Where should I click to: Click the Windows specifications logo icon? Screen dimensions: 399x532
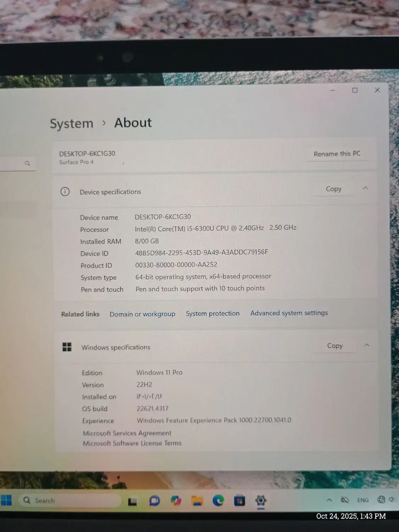67,347
